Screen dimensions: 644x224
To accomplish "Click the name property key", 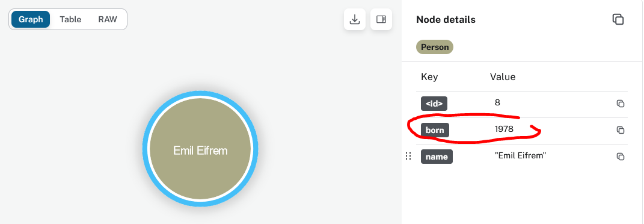I will pyautogui.click(x=437, y=157).
